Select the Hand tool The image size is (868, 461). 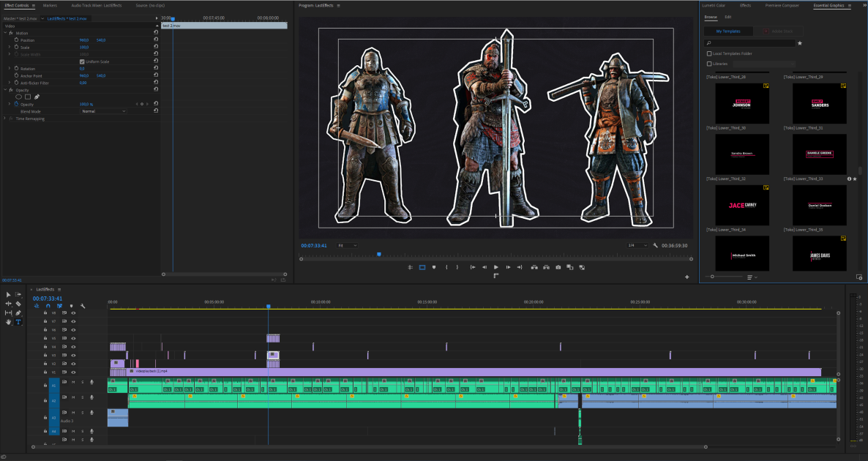pyautogui.click(x=8, y=321)
